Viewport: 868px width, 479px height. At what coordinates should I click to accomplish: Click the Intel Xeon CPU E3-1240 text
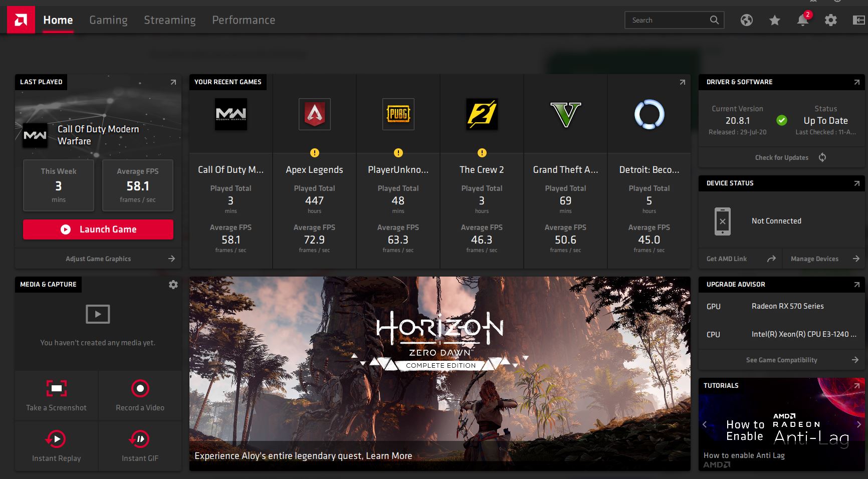804,334
